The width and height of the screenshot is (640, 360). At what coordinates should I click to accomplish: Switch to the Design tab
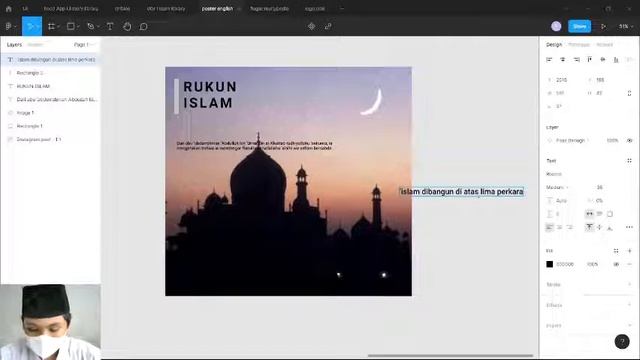tap(554, 44)
